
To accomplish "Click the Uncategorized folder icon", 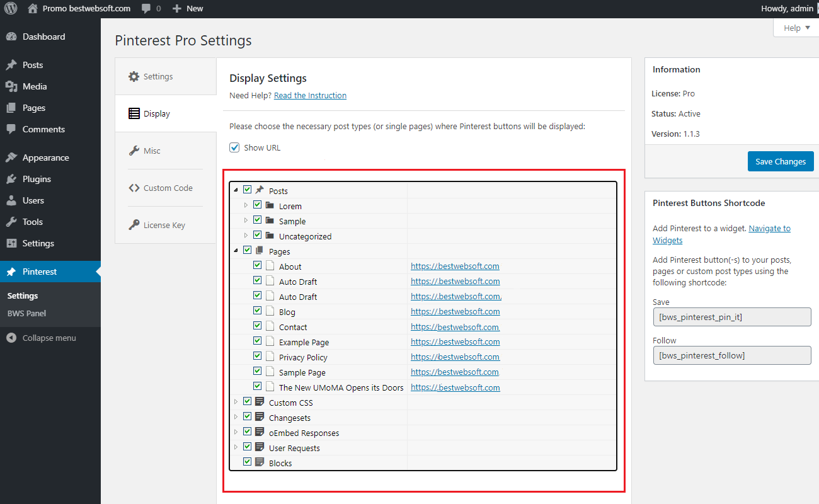I will coord(270,236).
